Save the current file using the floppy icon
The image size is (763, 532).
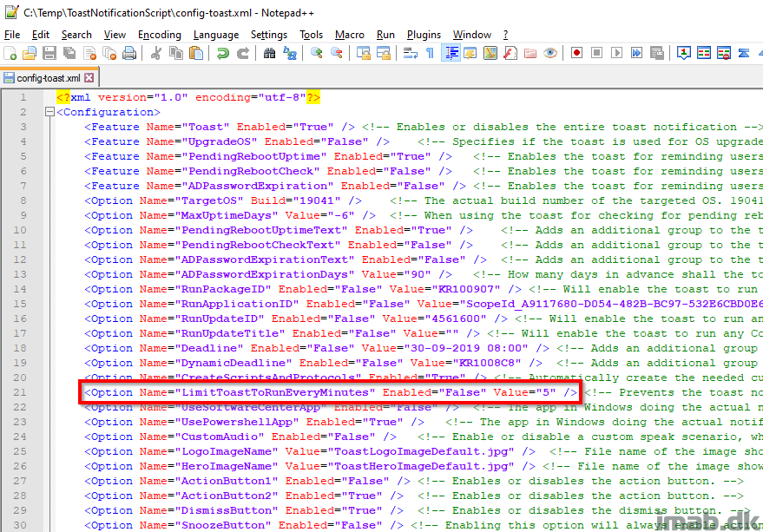(x=49, y=53)
